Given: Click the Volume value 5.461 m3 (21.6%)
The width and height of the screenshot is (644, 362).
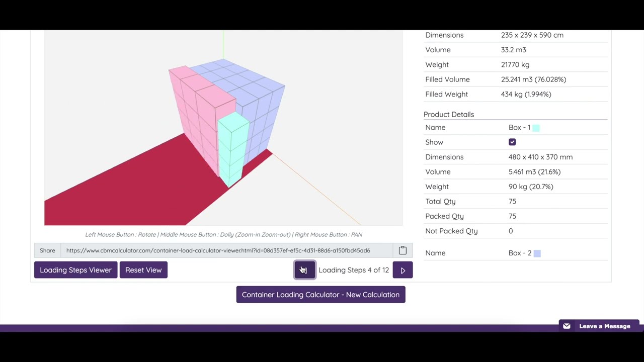Looking at the screenshot, I should pyautogui.click(x=534, y=172).
